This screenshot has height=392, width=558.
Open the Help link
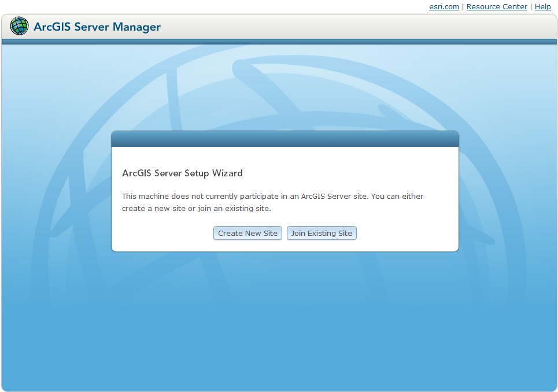543,7
